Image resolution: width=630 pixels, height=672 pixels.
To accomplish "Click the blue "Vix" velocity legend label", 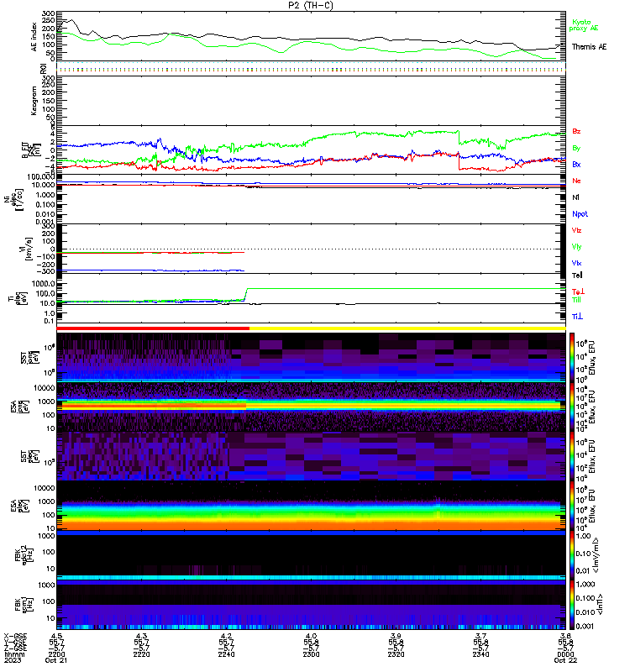I will (576, 263).
